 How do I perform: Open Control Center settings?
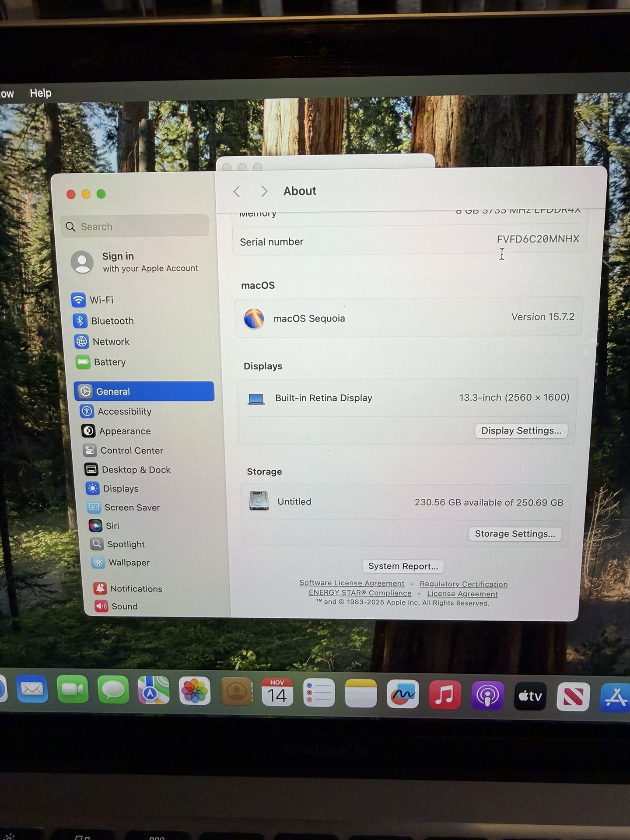[123, 450]
